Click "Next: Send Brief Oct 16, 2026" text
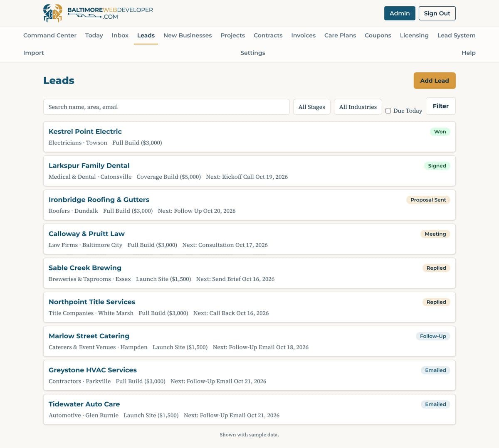Screen dimensions: 499x448 tap(235, 279)
